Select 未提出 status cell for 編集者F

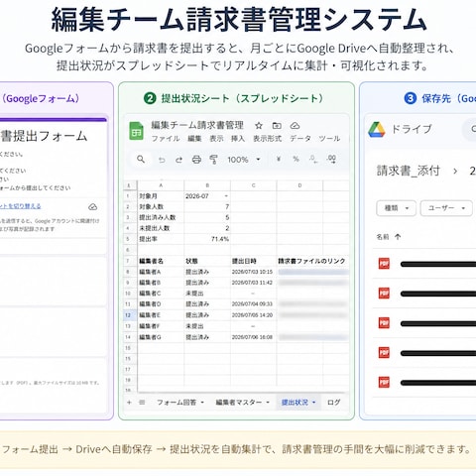coord(207,326)
